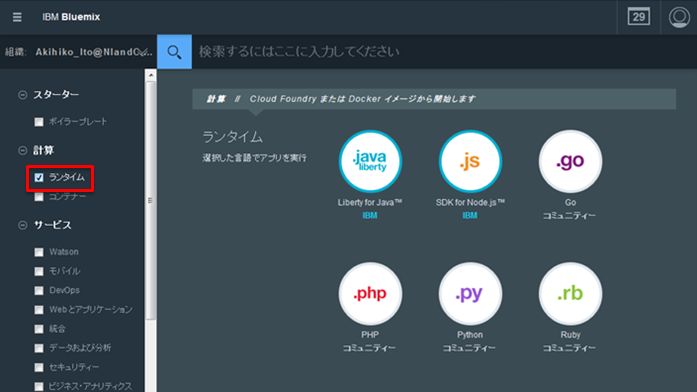Tick the DevOps filter checkbox
This screenshot has width=697, height=392.
[39, 290]
